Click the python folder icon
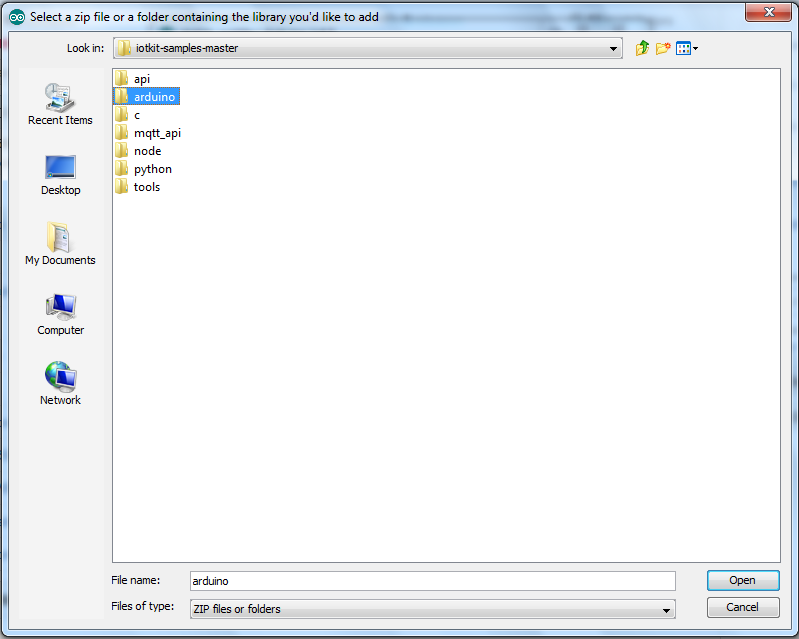799x639 pixels. (121, 169)
